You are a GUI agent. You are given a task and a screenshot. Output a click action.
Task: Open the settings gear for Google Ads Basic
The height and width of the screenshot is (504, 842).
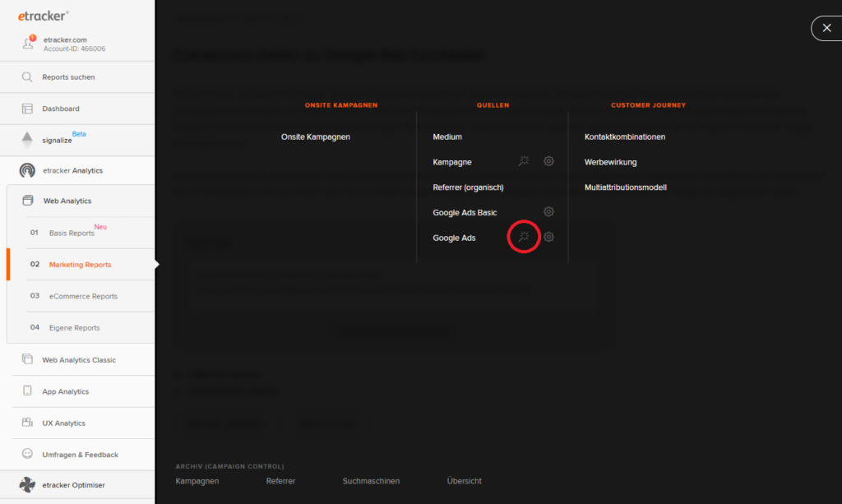tap(548, 211)
